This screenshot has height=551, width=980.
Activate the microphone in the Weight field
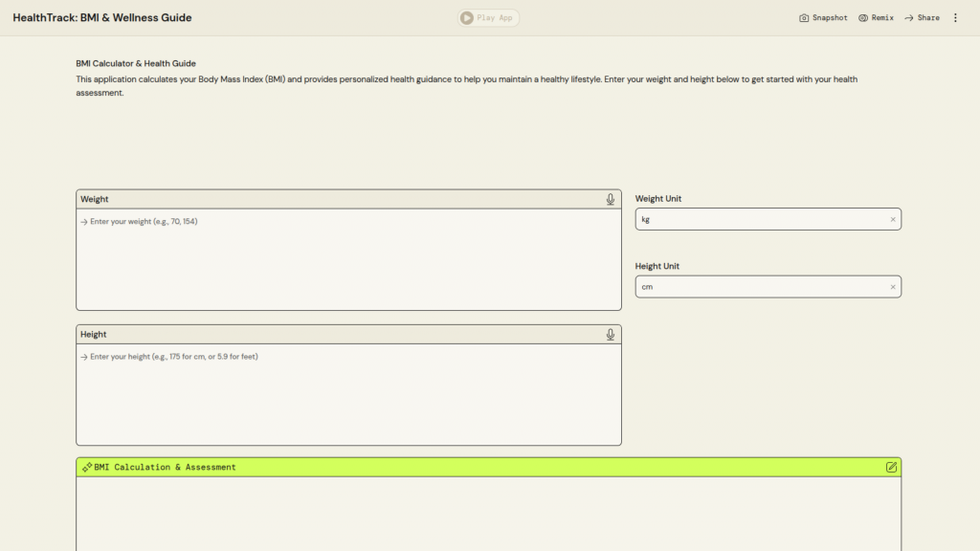pyautogui.click(x=611, y=199)
